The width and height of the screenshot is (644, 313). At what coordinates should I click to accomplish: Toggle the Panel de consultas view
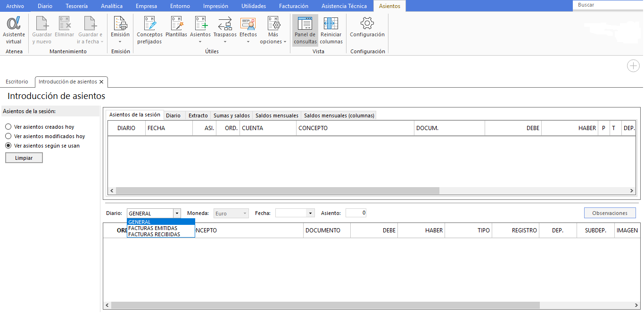point(305,30)
